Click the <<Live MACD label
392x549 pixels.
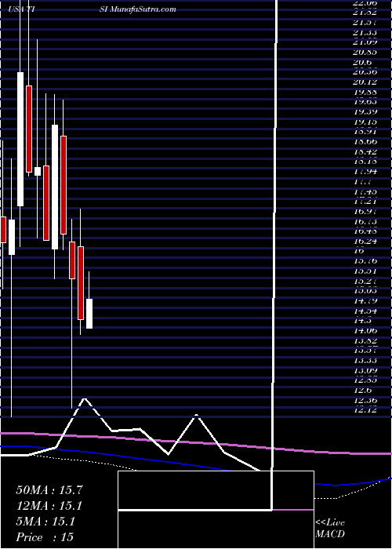pyautogui.click(x=330, y=529)
